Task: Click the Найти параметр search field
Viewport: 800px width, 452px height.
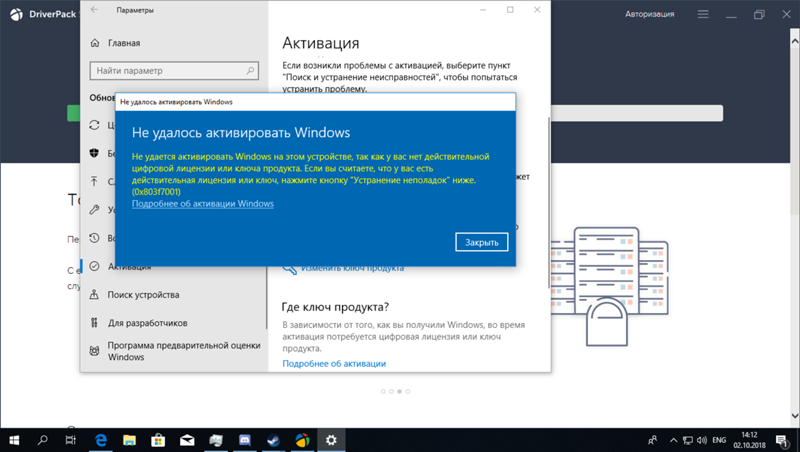Action: [x=174, y=70]
